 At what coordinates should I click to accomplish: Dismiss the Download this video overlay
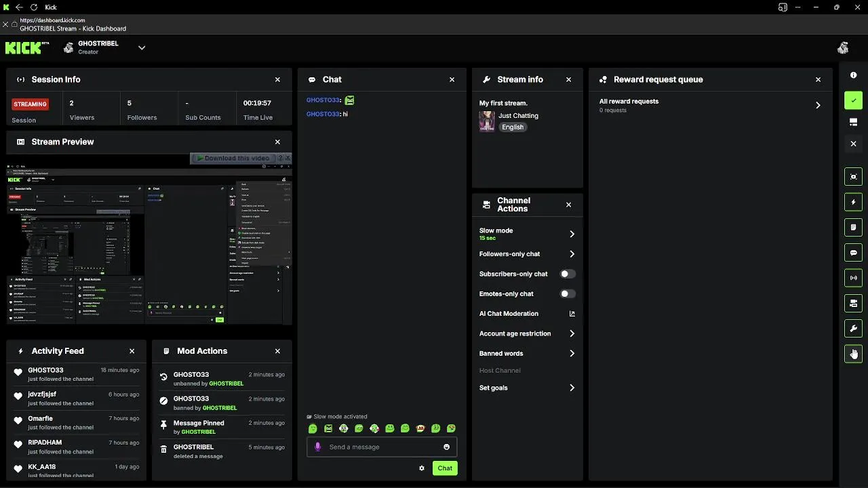pyautogui.click(x=288, y=158)
